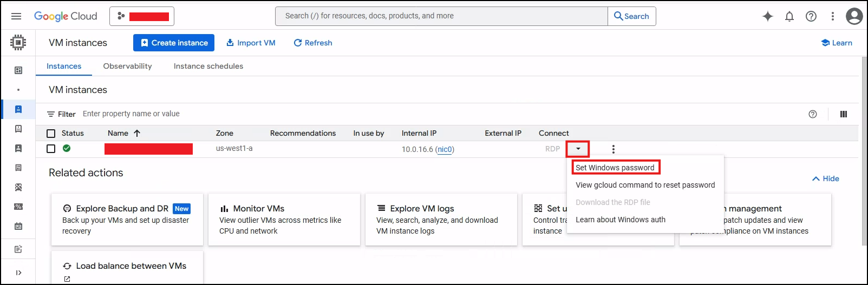Expand the RDP connect dropdown arrow
Screen dimensions: 868x285
[x=578, y=149]
